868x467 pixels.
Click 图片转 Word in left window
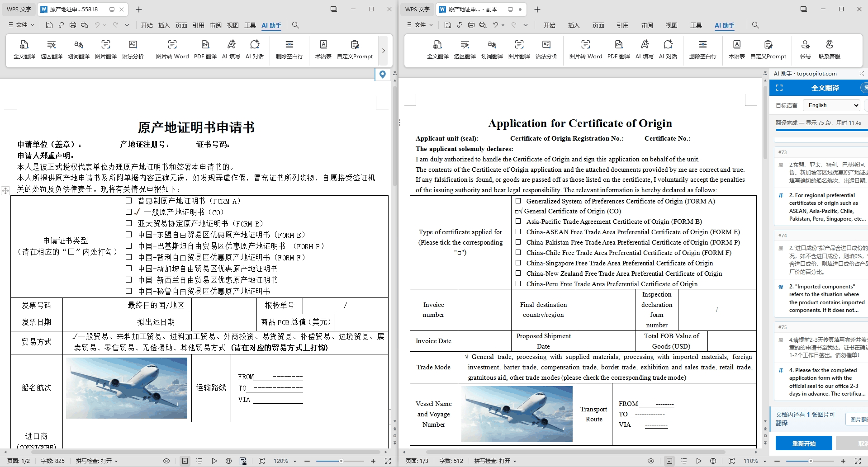coord(172,49)
